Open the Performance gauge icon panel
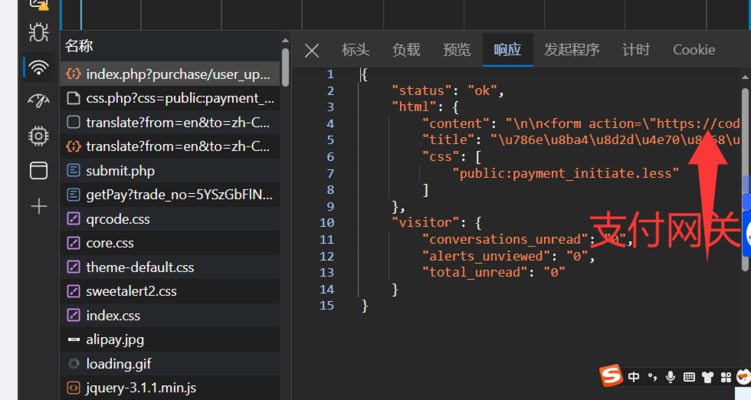The width and height of the screenshot is (751, 400). [x=38, y=101]
